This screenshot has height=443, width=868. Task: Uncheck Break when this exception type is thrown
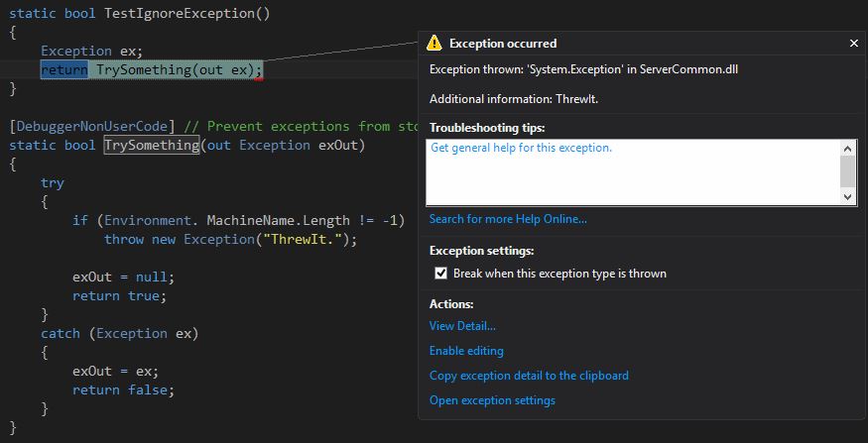(x=440, y=274)
